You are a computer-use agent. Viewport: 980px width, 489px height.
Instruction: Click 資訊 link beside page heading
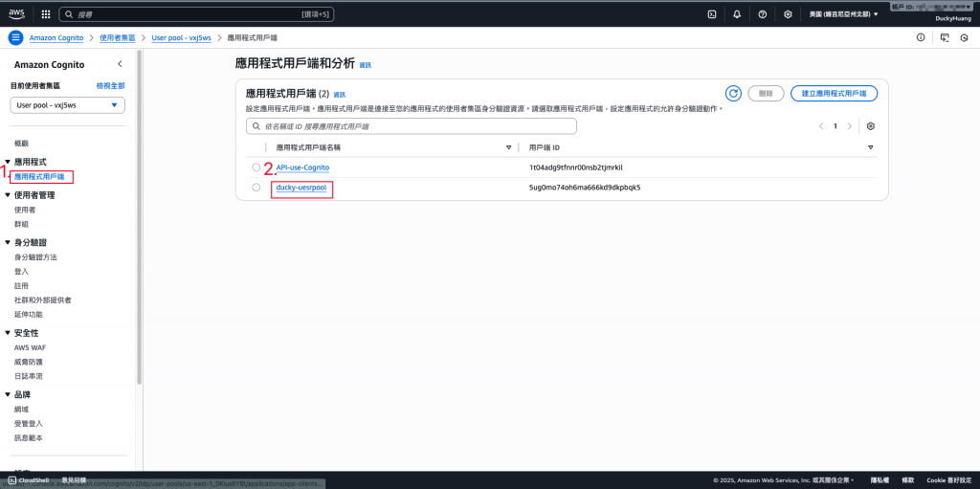(365, 64)
